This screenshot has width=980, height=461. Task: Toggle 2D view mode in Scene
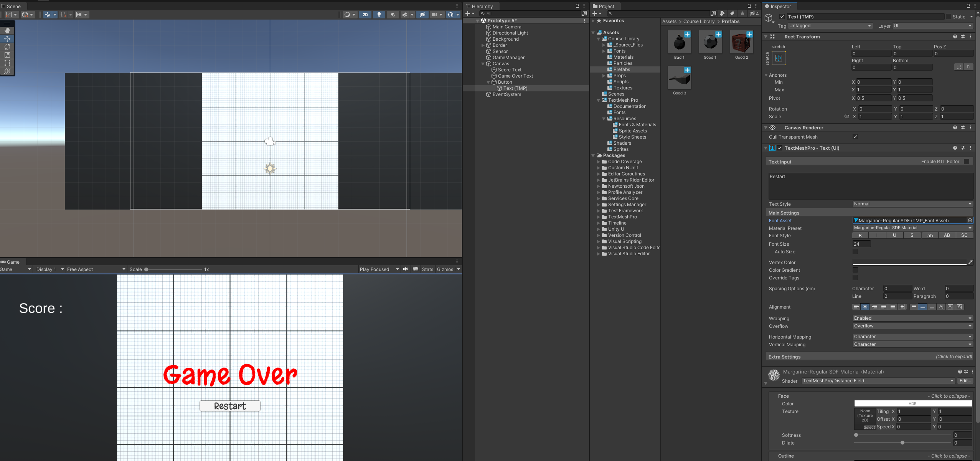pos(365,15)
